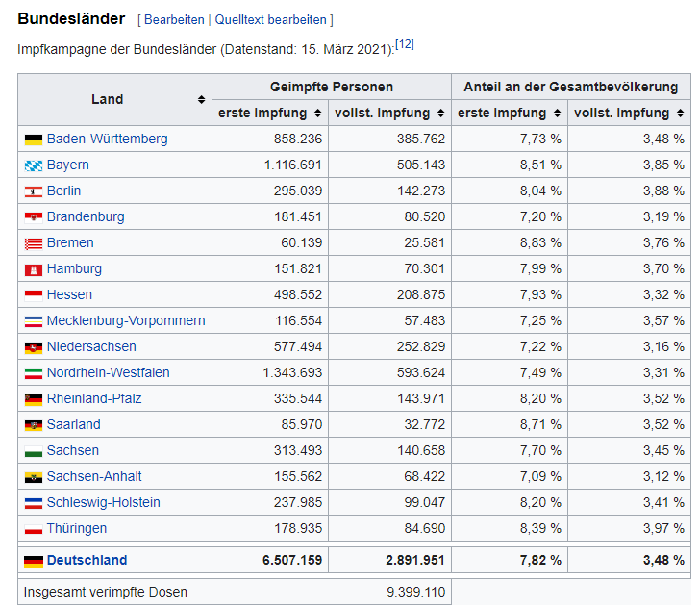Click the Niedersachsen flag icon
The width and height of the screenshot is (700, 610).
34,347
